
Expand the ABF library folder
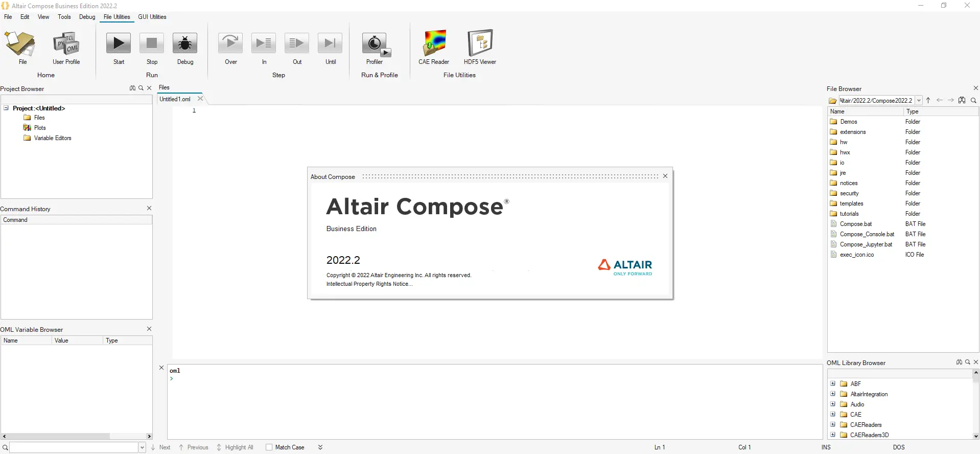point(833,383)
